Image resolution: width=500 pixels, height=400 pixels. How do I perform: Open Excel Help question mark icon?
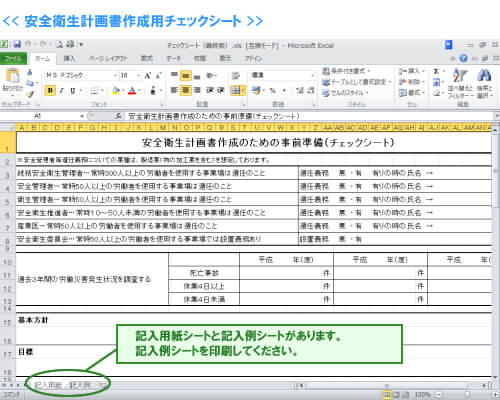tap(463, 58)
